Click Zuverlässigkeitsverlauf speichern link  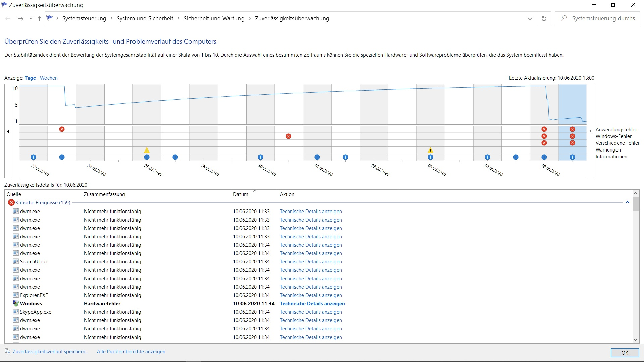tap(50, 352)
